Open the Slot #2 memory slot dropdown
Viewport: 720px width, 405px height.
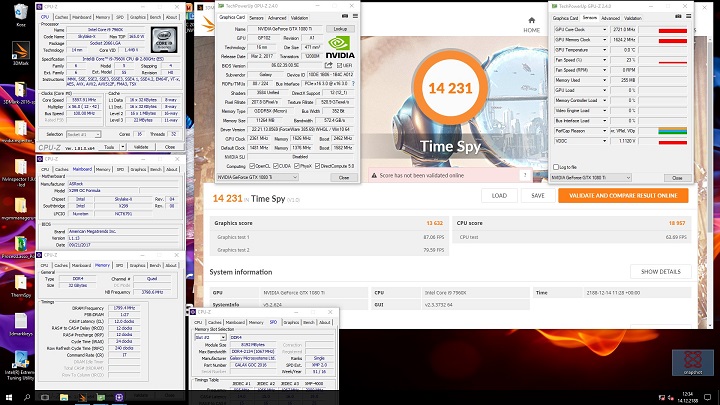point(223,338)
